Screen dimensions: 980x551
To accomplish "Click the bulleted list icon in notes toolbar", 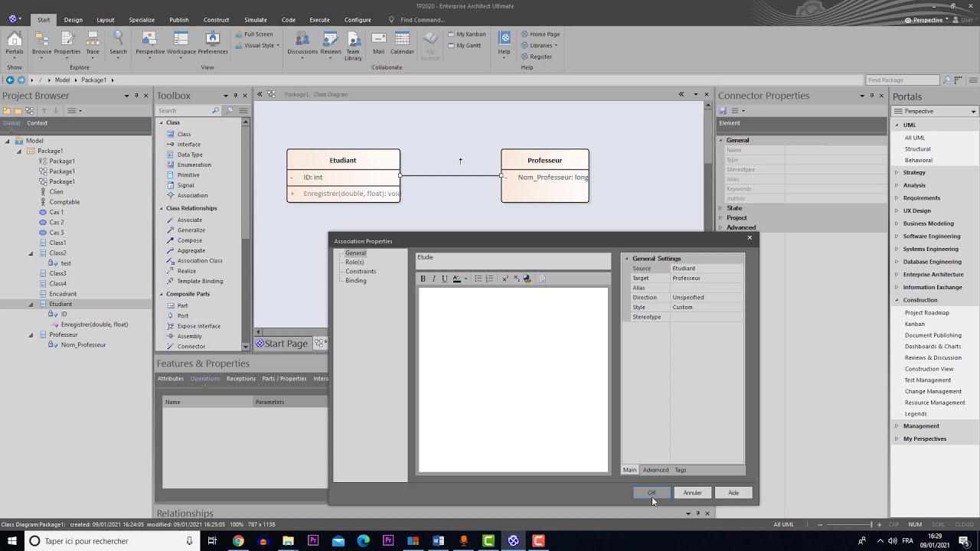I will coord(478,279).
